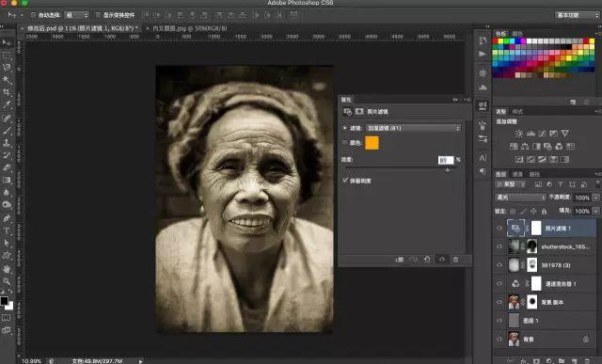Switch to the 内文原图.jpg document tab
The image size is (602, 364).
186,28
